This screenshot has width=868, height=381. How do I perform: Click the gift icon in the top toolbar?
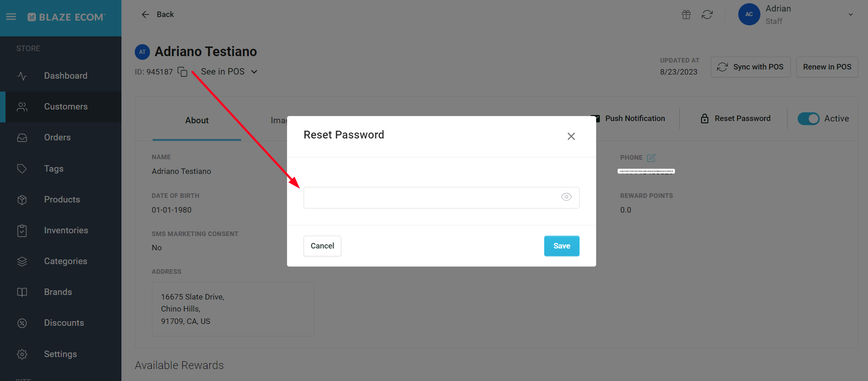tap(686, 14)
